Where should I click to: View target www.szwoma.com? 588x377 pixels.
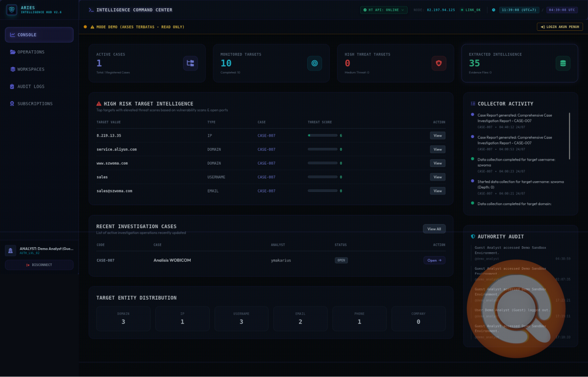pos(438,163)
